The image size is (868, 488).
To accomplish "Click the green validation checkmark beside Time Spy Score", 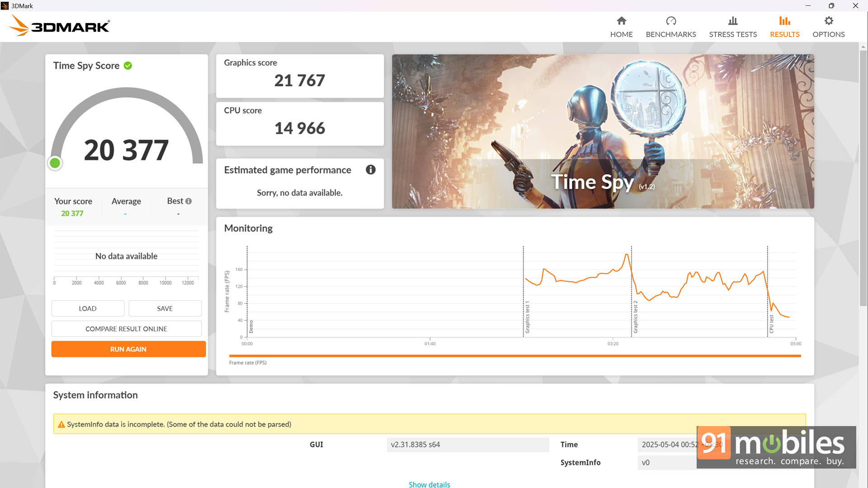I will coord(128,66).
